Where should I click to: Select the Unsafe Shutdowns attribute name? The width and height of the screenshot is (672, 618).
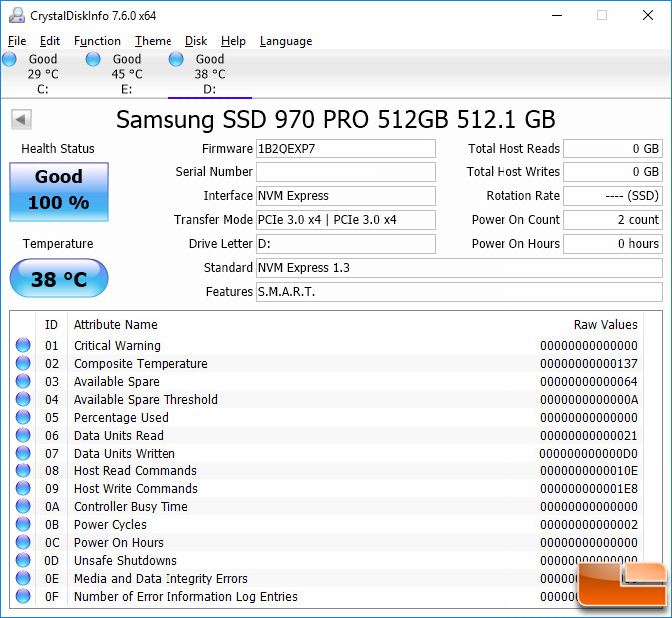[x=126, y=561]
